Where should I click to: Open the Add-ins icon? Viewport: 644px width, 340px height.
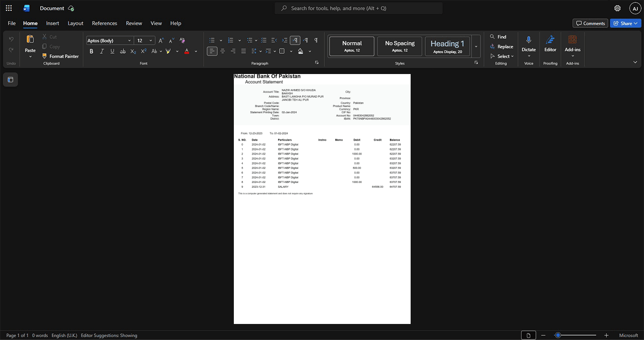point(572,40)
